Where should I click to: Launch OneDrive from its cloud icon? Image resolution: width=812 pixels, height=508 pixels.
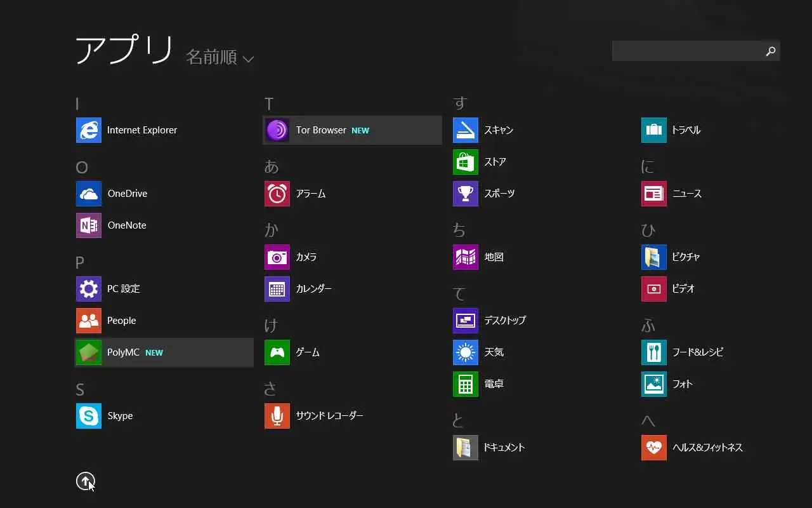(x=89, y=194)
